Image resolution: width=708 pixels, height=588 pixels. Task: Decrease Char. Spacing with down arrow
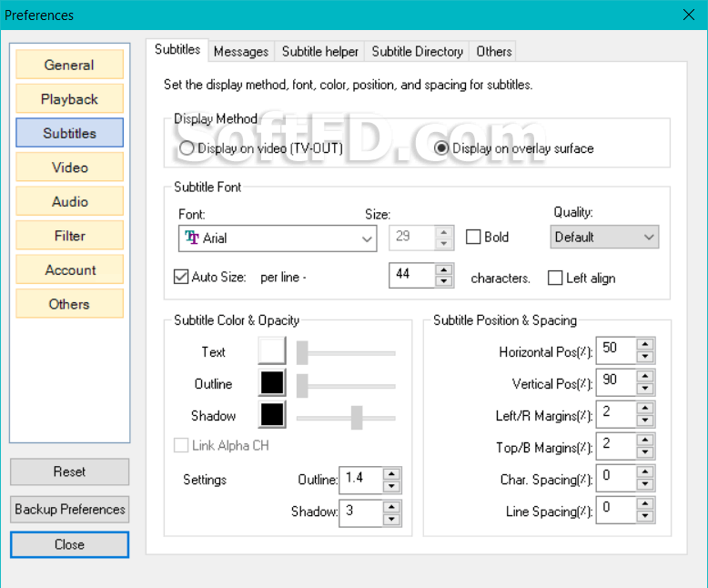tap(645, 484)
